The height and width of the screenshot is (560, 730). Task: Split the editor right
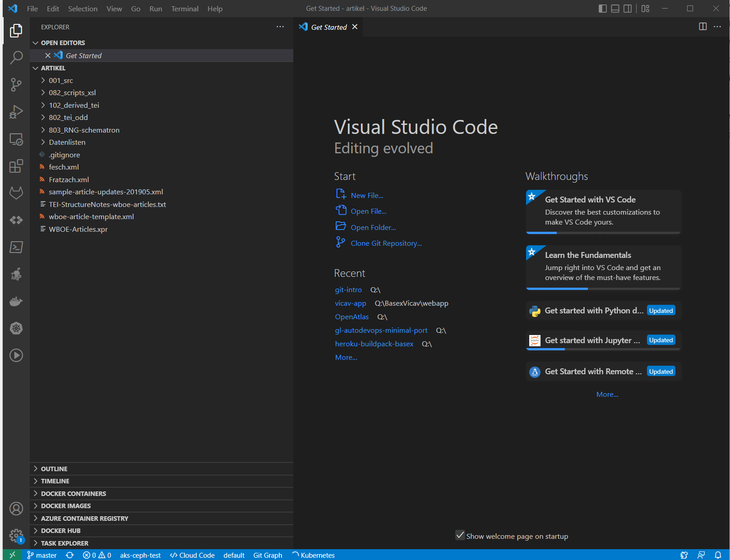point(703,27)
